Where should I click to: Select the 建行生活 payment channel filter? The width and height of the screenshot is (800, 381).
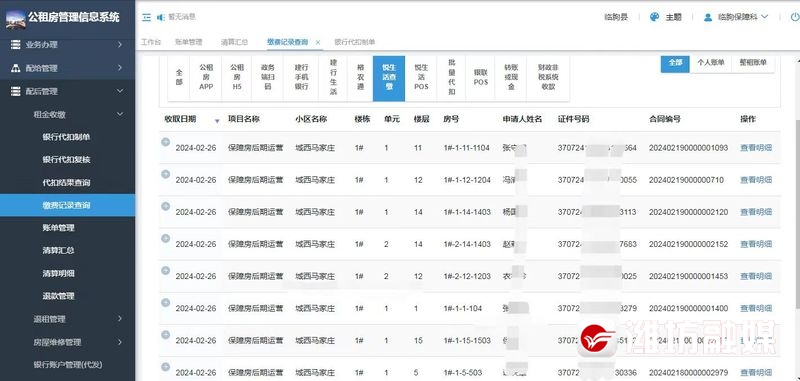(x=333, y=78)
